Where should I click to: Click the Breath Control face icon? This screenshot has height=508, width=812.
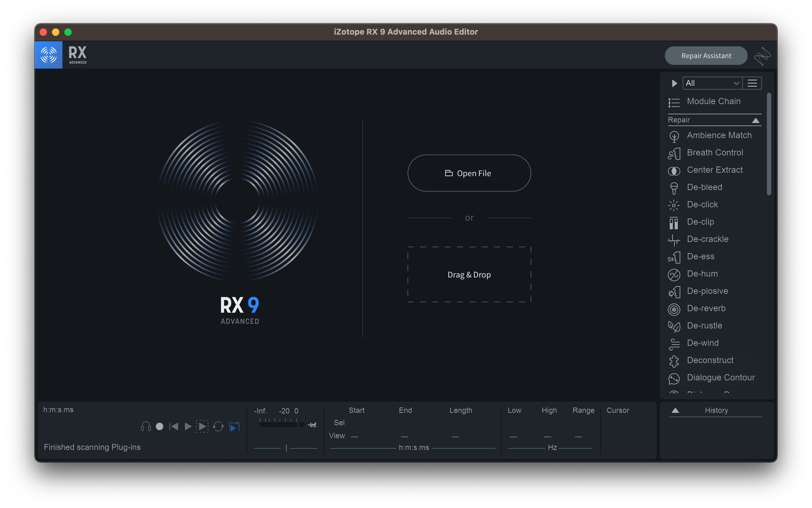tap(674, 154)
